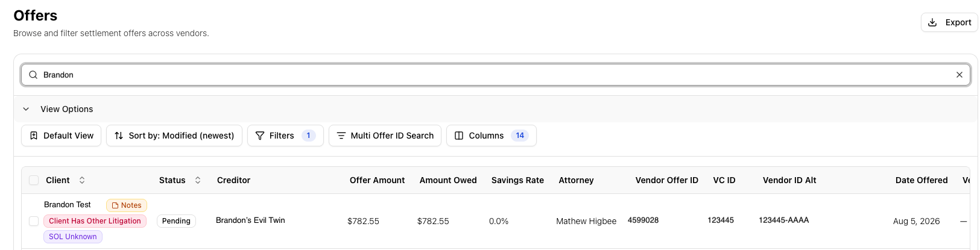Click the Filters count badge 1
Screen dimensions: 980x250
click(x=308, y=136)
